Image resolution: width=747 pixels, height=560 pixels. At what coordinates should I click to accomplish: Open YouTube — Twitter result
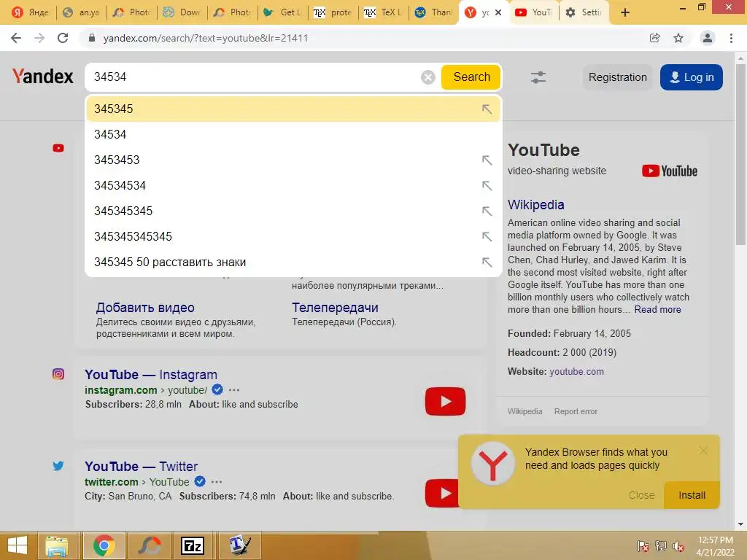coord(141,467)
